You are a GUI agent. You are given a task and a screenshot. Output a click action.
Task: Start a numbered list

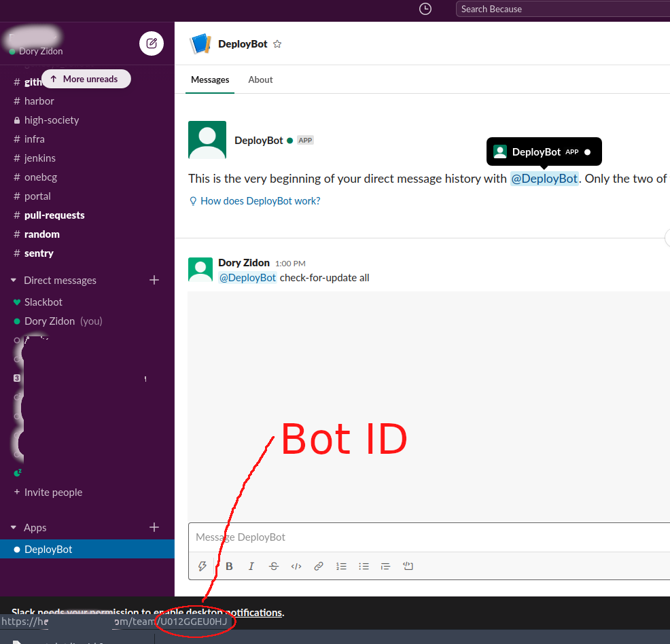[x=341, y=567]
